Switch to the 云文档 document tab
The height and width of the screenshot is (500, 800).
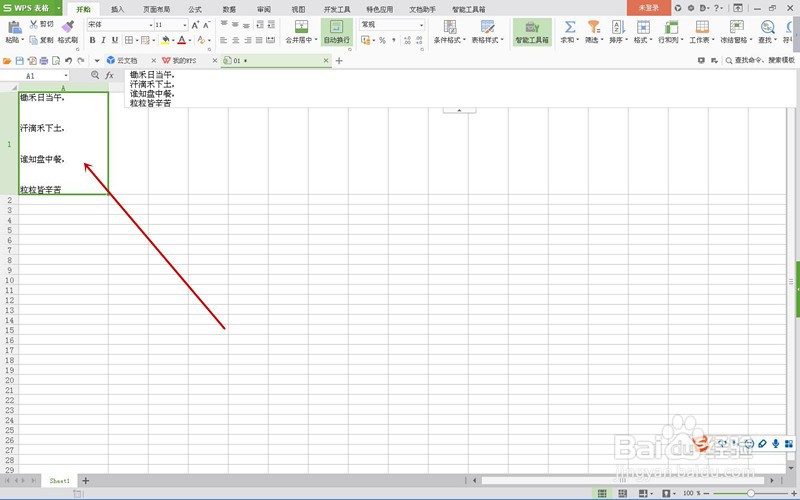[127, 61]
